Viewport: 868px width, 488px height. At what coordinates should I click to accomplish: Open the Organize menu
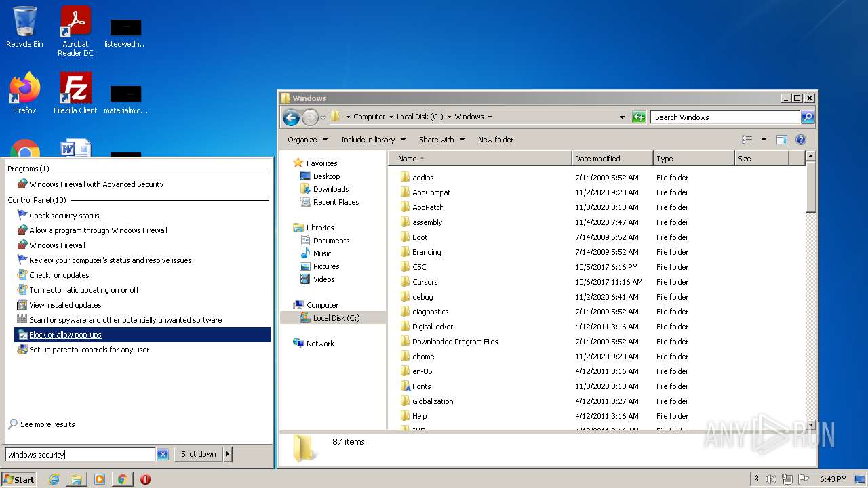click(307, 140)
